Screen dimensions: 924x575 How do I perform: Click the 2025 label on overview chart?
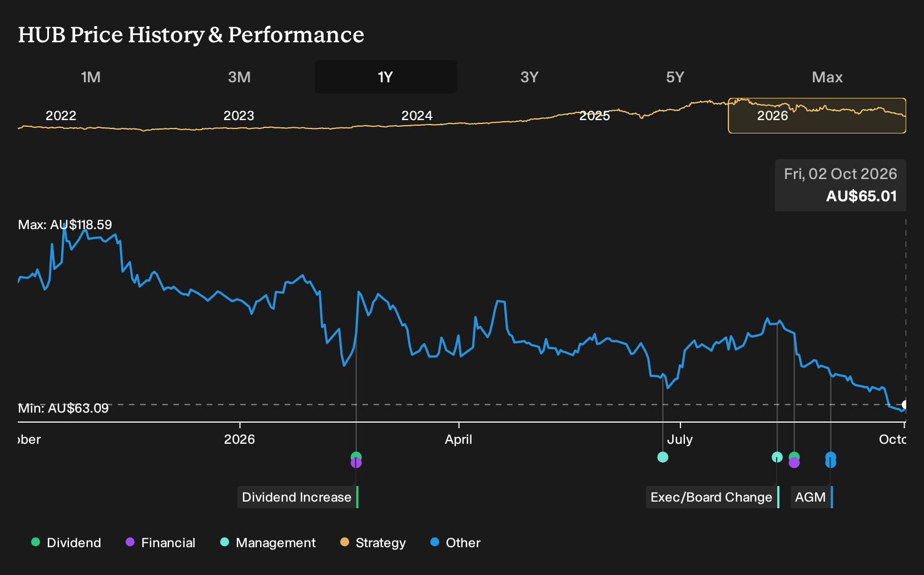(595, 116)
